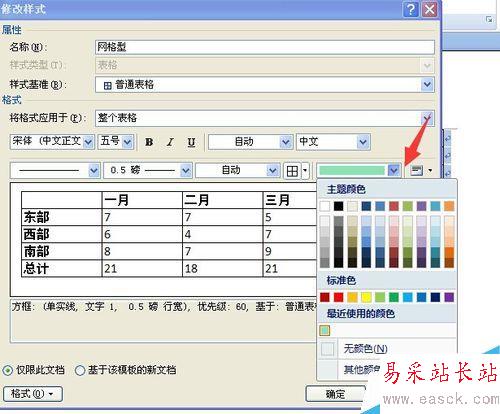Viewport: 500px width, 414px height.
Task: Open the font size 五号 dropdown
Action: [x=127, y=142]
